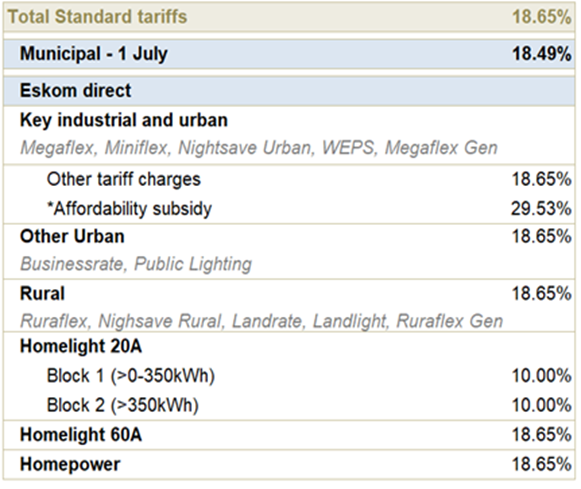Select the 18.49% Municipal percentage value
581x489 pixels.
[542, 54]
